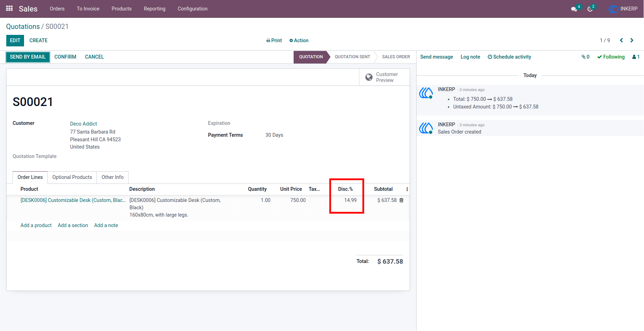Screen dimensions: 644x331
Task: Open the Print dropdown
Action: (x=274, y=40)
